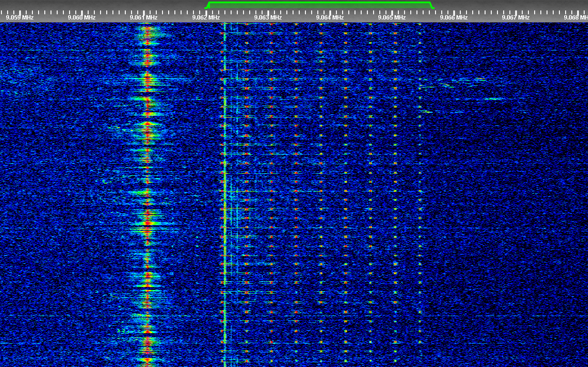Select the 9.067 MHz scale label

click(x=516, y=18)
